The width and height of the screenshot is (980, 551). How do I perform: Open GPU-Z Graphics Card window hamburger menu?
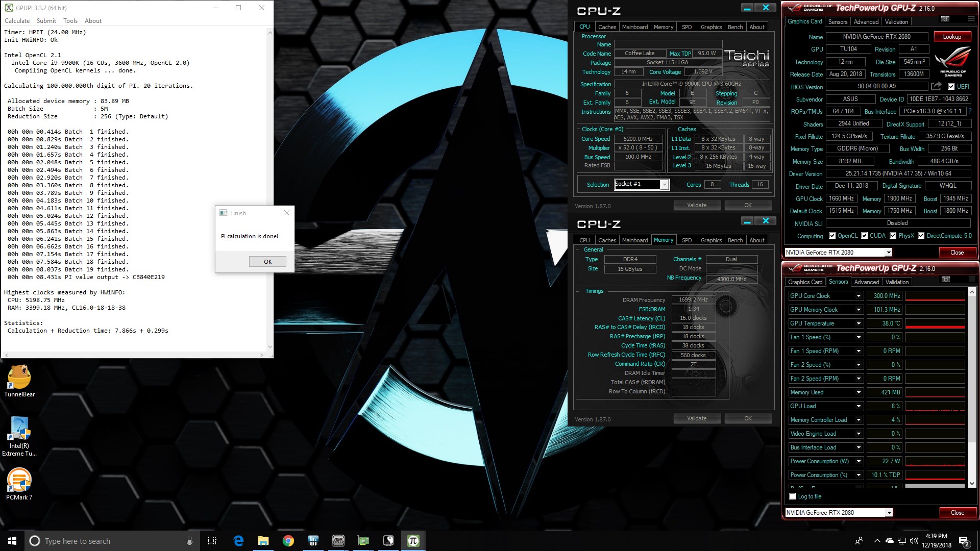coord(971,19)
